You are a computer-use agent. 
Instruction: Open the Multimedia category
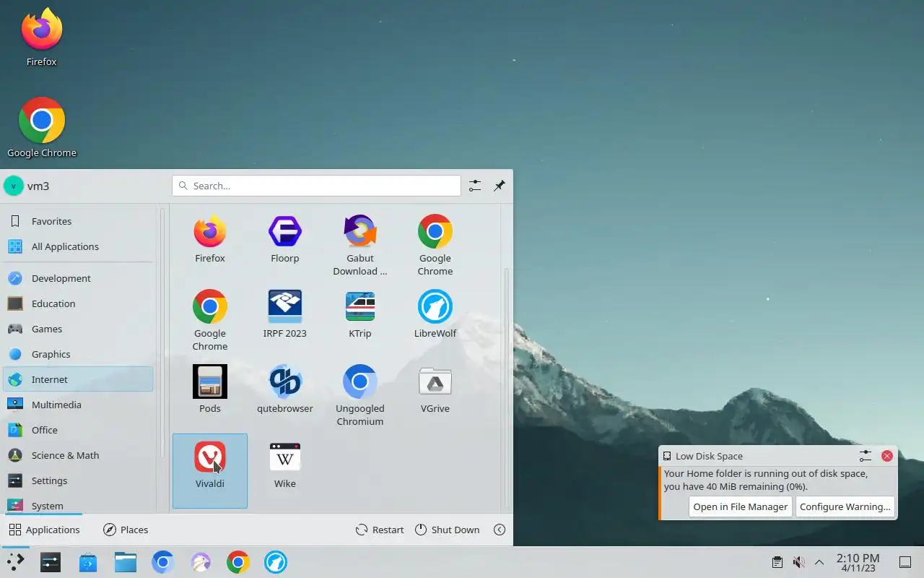[x=78, y=405]
